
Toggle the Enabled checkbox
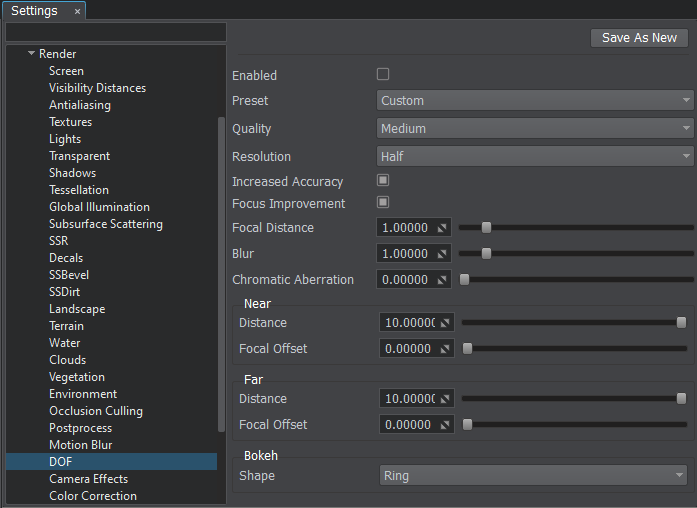383,74
